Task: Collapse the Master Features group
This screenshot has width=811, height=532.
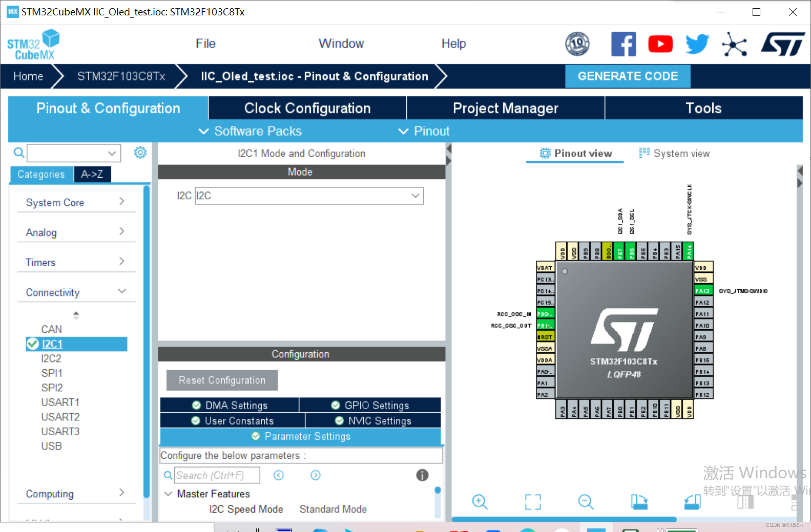Action: click(168, 494)
